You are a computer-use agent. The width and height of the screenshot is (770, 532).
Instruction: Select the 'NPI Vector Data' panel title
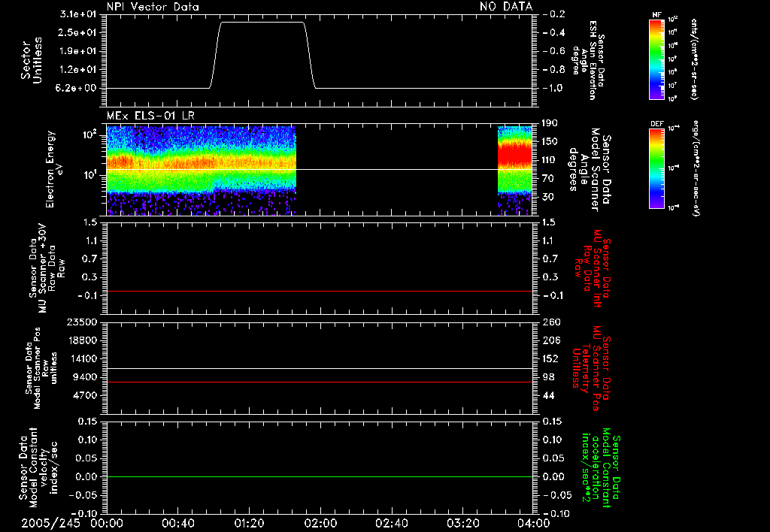pos(153,7)
